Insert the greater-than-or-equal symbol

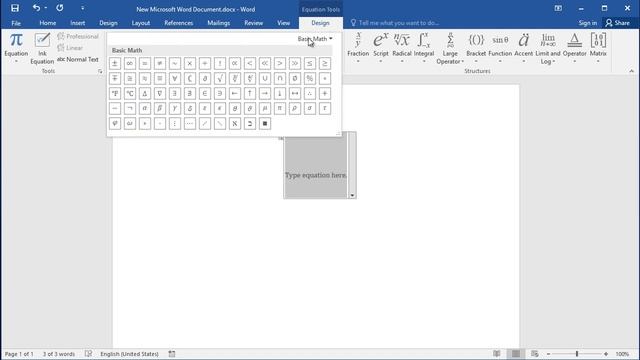pos(325,63)
